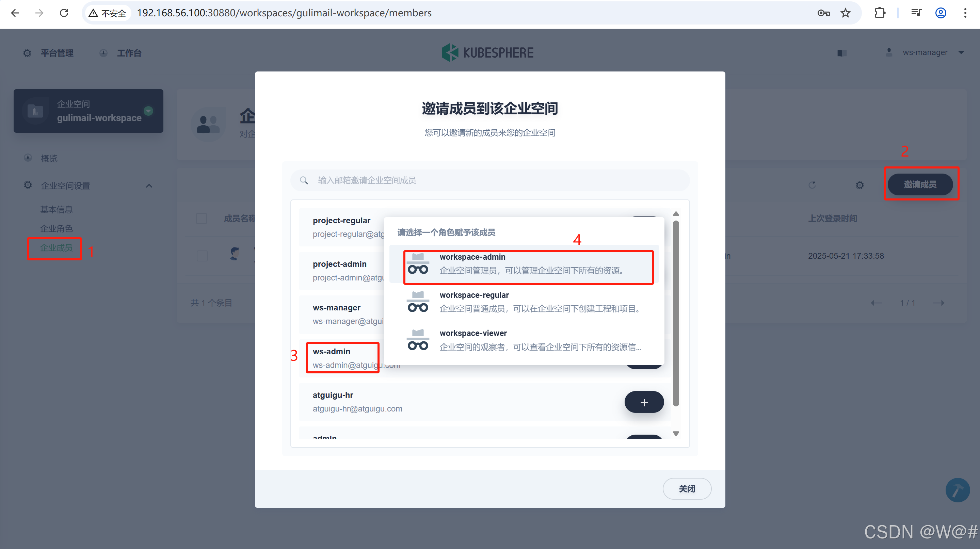Click the 2025-05-21 17:33:58 login time cell
Screen dimensions: 980x549
coord(846,256)
